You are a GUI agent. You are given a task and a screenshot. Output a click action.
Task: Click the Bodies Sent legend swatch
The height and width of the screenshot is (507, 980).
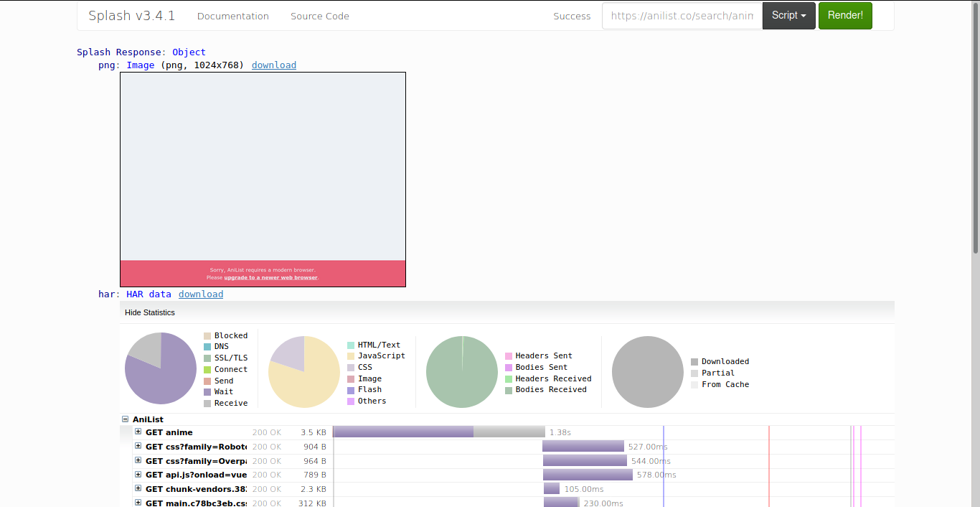(509, 368)
